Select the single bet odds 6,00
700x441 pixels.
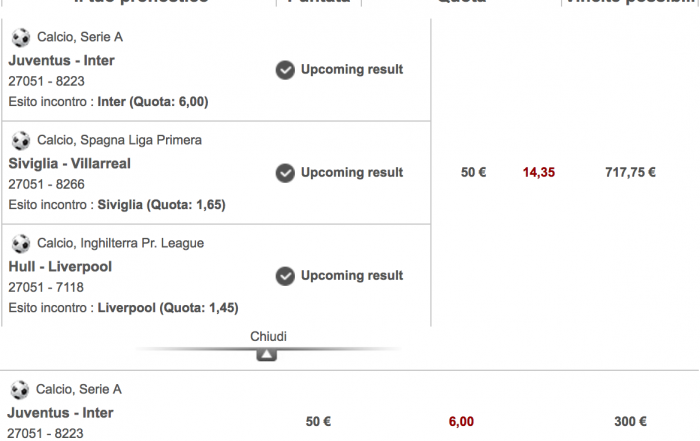[461, 421]
